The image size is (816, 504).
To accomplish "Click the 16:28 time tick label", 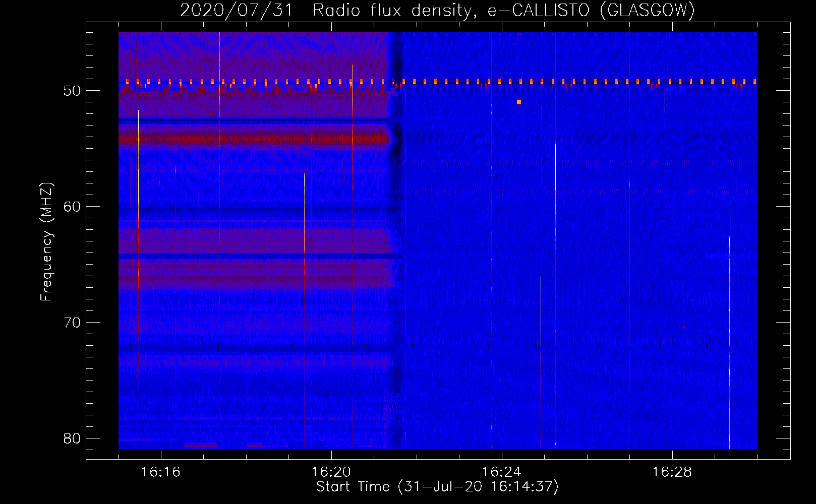I will pos(672,472).
